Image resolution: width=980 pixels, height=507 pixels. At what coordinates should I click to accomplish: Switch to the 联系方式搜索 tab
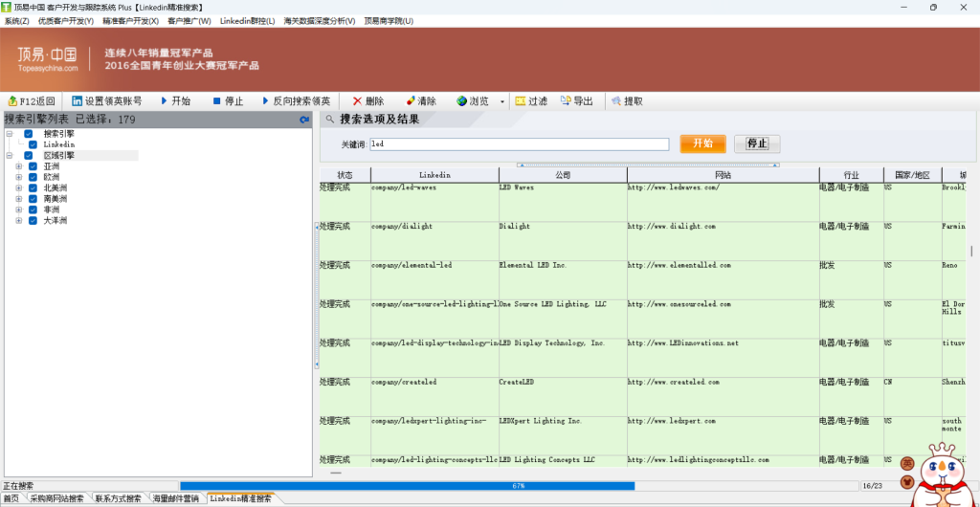point(118,498)
